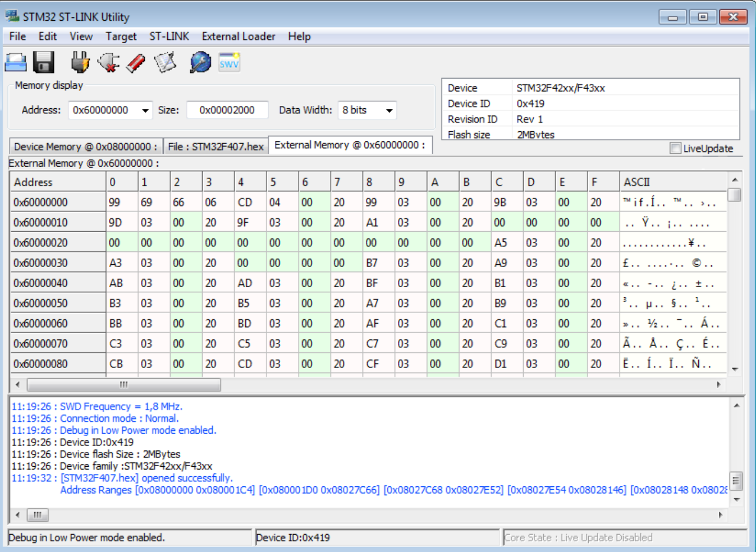Click memory table scroll left arrow
The image size is (756, 552).
[18, 385]
